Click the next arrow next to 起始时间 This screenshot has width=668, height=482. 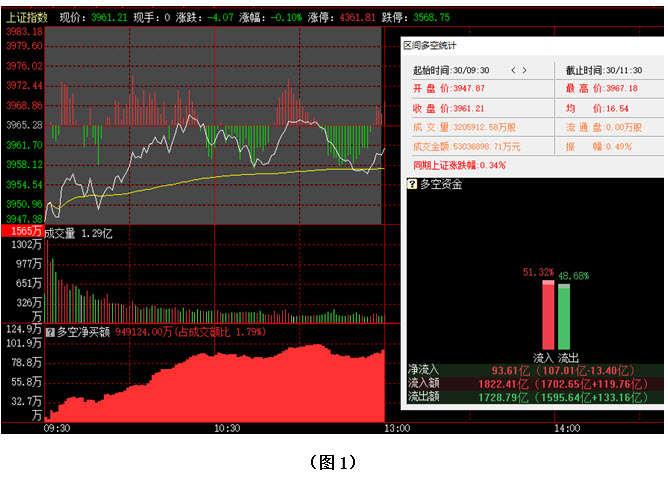(523, 70)
